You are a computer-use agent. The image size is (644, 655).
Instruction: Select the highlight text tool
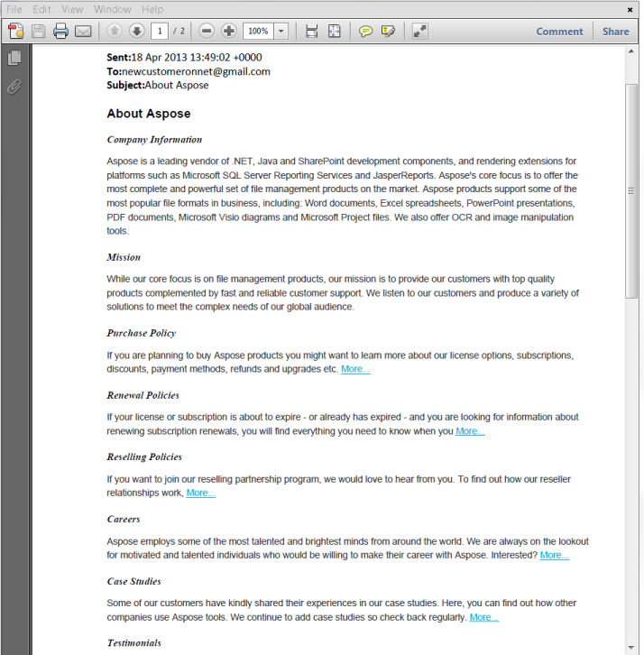tap(388, 32)
